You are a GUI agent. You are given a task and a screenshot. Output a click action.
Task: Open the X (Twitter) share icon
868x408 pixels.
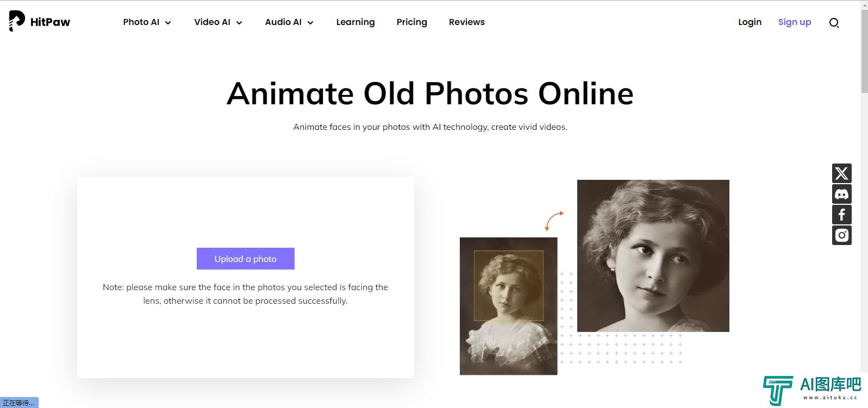tap(841, 173)
